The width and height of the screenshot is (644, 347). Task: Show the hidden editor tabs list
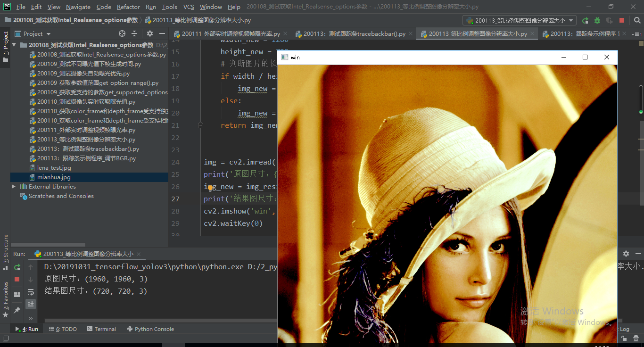(637, 33)
